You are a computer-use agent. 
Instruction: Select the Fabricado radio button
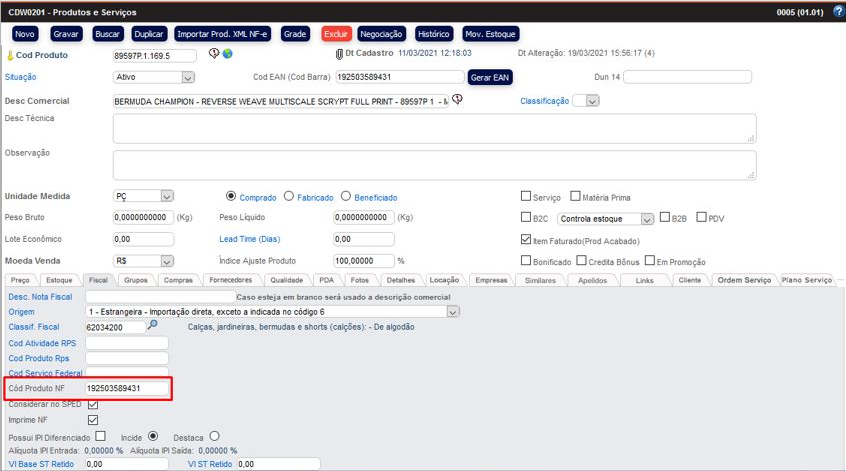[x=289, y=197]
